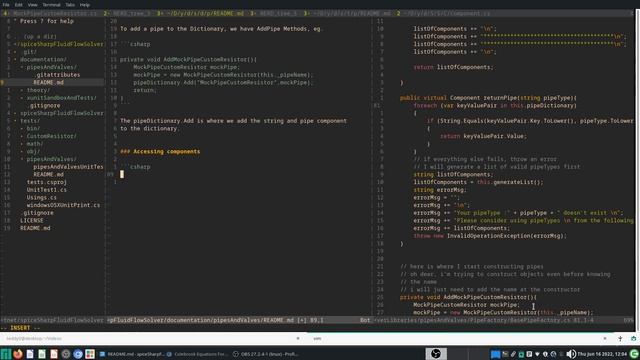
Task: Launch Firefox from the taskbar
Action: click(18, 354)
